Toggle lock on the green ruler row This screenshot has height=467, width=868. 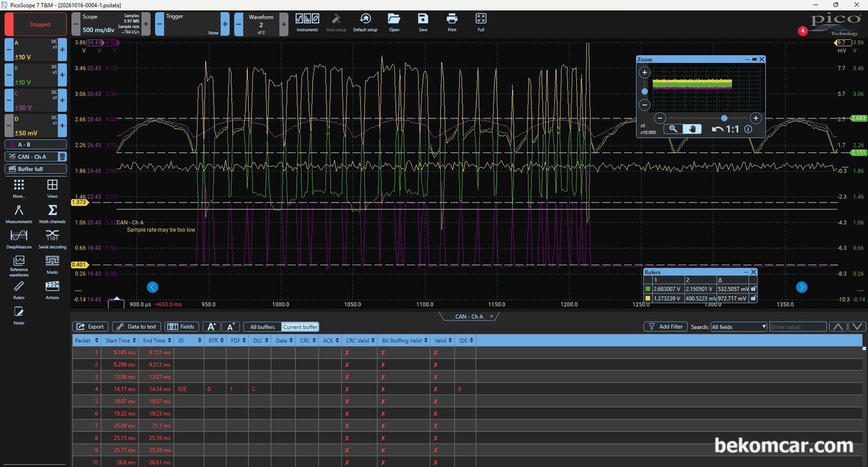pyautogui.click(x=754, y=289)
